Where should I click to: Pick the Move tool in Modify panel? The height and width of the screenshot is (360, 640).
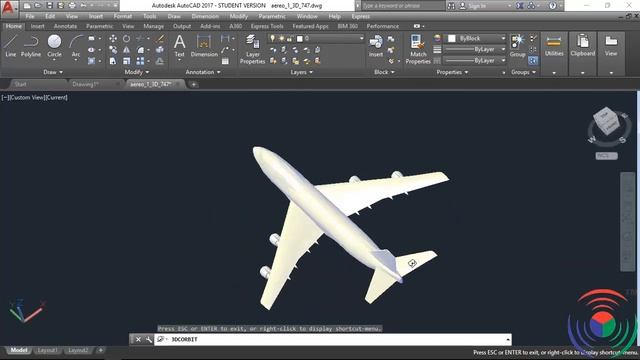pyautogui.click(x=113, y=38)
